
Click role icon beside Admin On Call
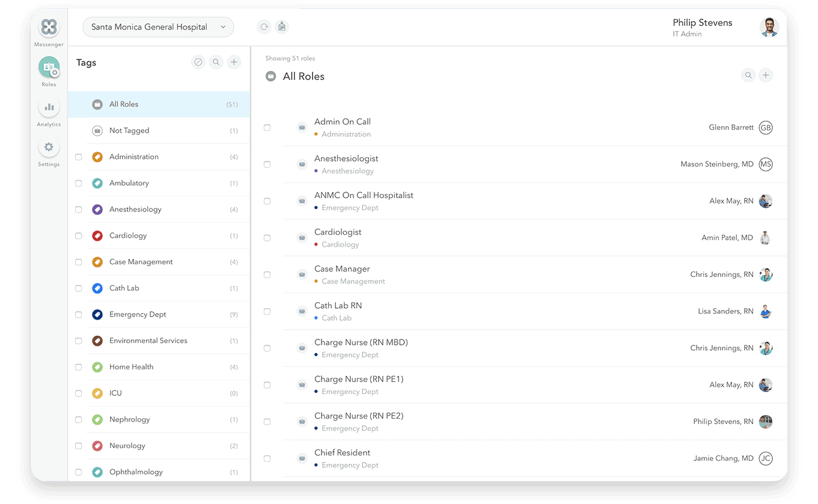click(x=302, y=127)
